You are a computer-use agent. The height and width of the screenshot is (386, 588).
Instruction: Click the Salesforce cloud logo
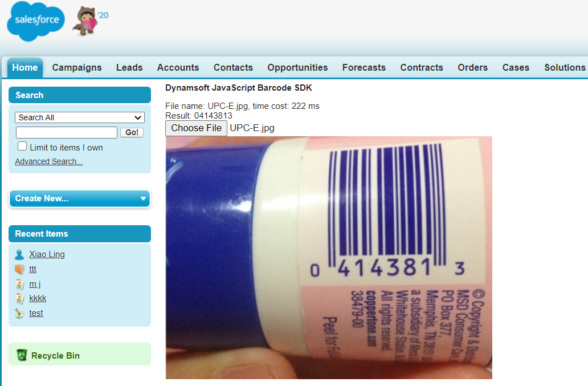36,21
